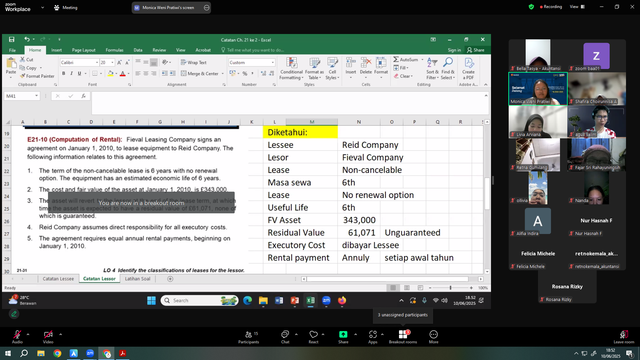Click the AutoSum sigma icon

click(396, 60)
